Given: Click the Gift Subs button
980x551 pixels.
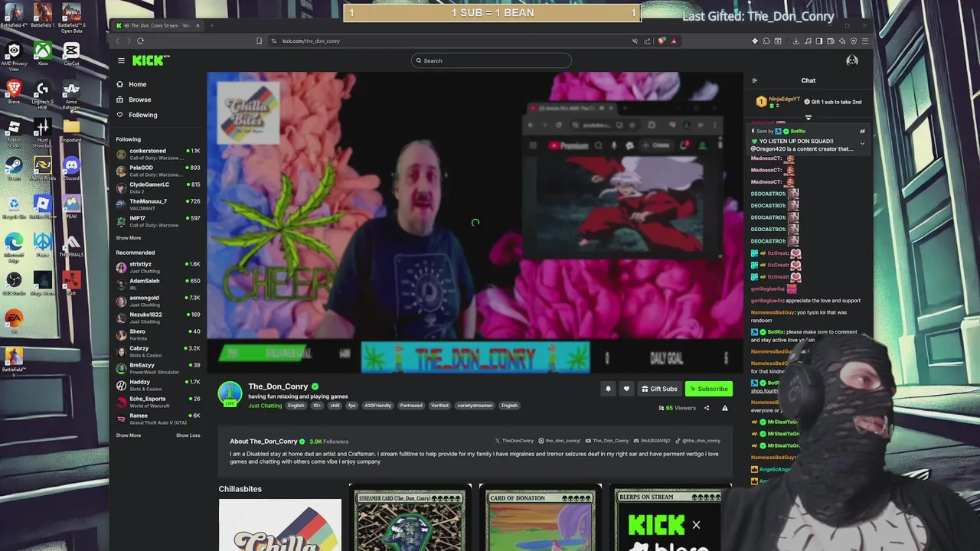Looking at the screenshot, I should [x=659, y=389].
